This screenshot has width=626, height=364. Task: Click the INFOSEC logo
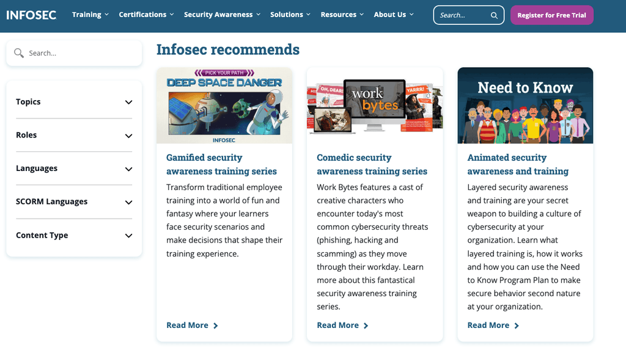pos(31,15)
